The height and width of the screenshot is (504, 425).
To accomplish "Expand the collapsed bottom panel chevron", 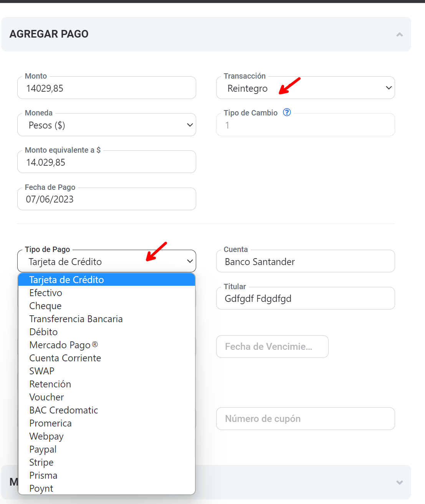I will click(x=399, y=482).
